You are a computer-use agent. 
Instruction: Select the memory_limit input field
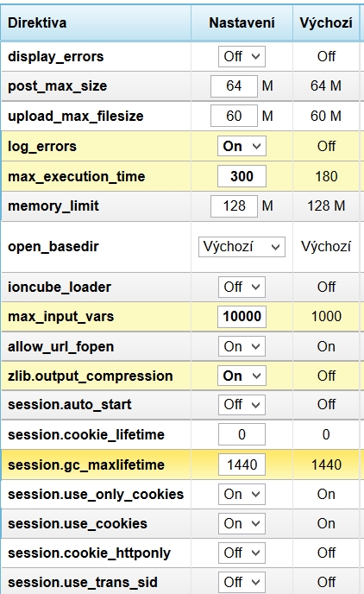(234, 206)
